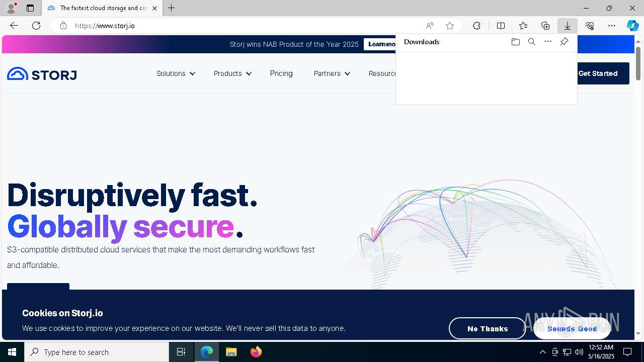Expand the Products menu
Image resolution: width=644 pixels, height=362 pixels.
click(232, 73)
